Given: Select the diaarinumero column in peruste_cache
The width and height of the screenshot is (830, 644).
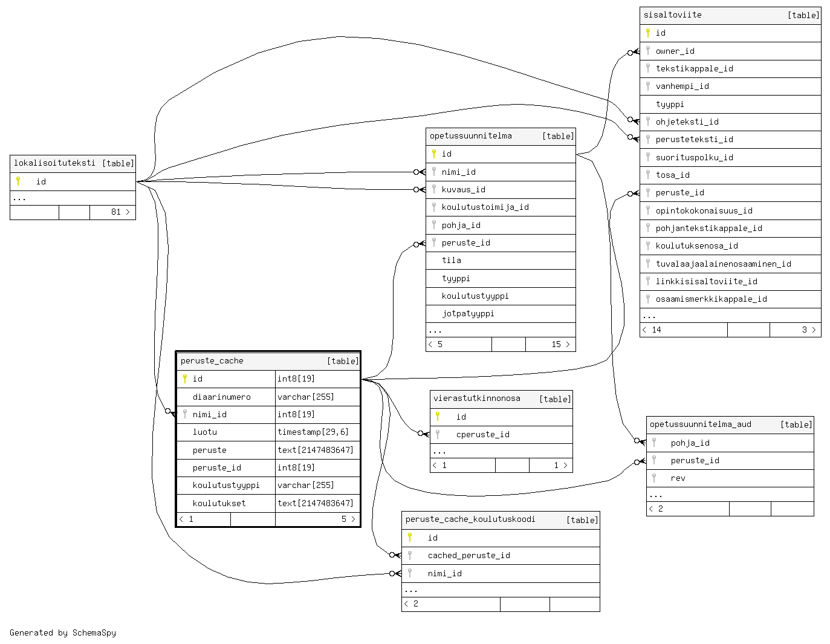Looking at the screenshot, I should coord(221,397).
